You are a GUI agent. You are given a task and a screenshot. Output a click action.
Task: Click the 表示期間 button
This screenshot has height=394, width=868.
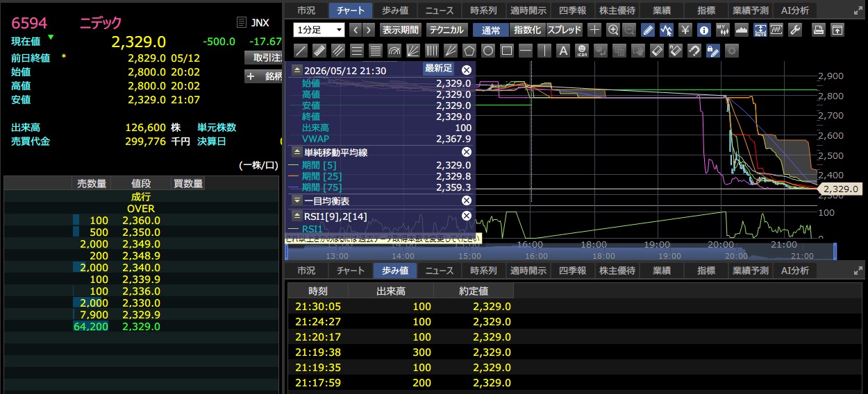tap(400, 30)
